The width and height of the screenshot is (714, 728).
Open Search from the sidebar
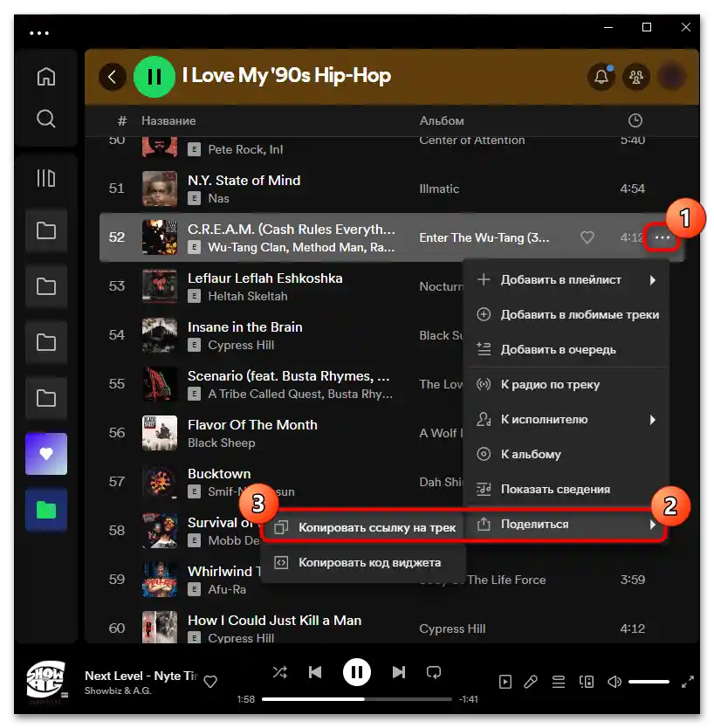pyautogui.click(x=46, y=119)
